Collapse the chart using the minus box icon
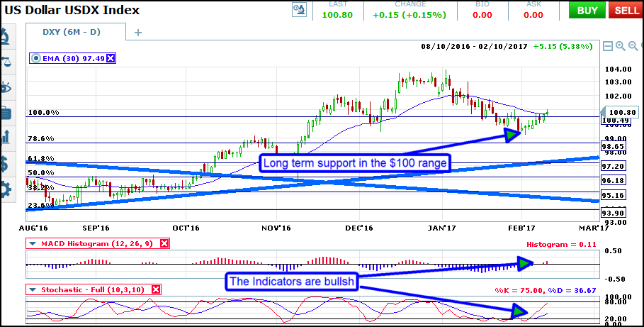The width and height of the screenshot is (644, 327). tap(608, 46)
